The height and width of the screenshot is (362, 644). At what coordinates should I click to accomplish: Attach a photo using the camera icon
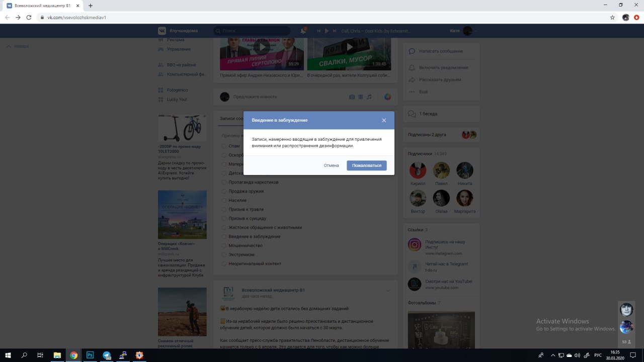[352, 97]
